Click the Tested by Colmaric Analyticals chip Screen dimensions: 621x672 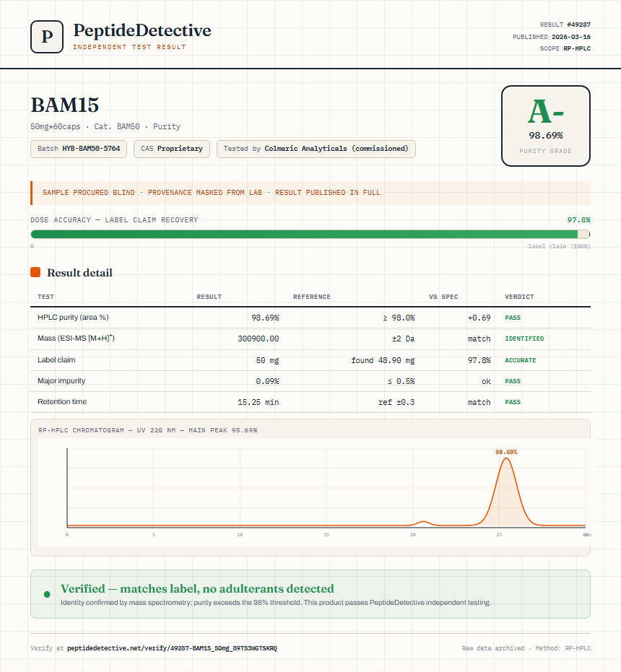pos(316,149)
